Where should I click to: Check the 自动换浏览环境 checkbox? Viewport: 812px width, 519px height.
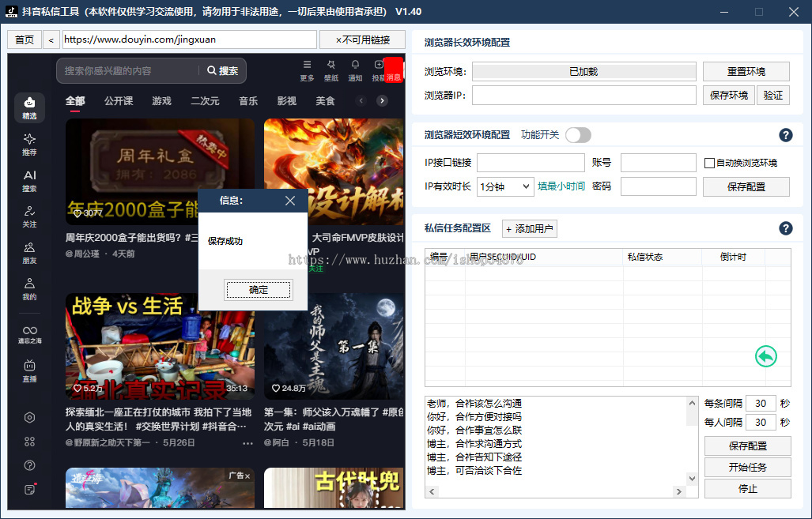click(x=709, y=163)
